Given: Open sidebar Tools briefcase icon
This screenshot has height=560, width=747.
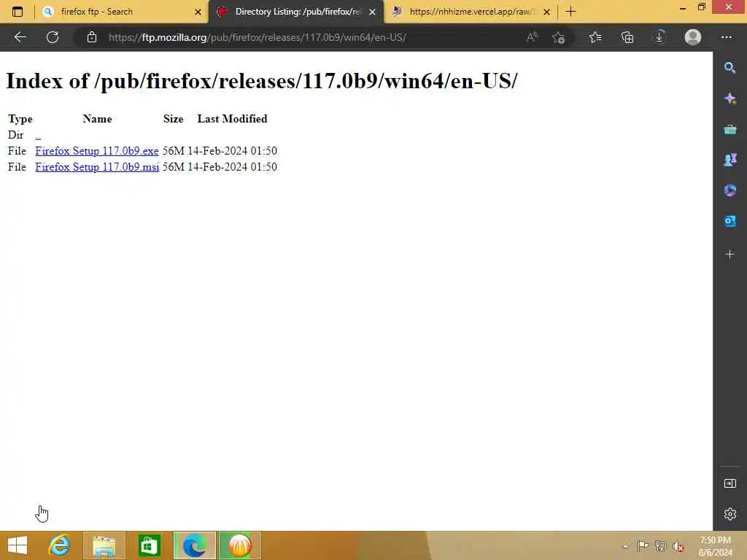Looking at the screenshot, I should (729, 129).
